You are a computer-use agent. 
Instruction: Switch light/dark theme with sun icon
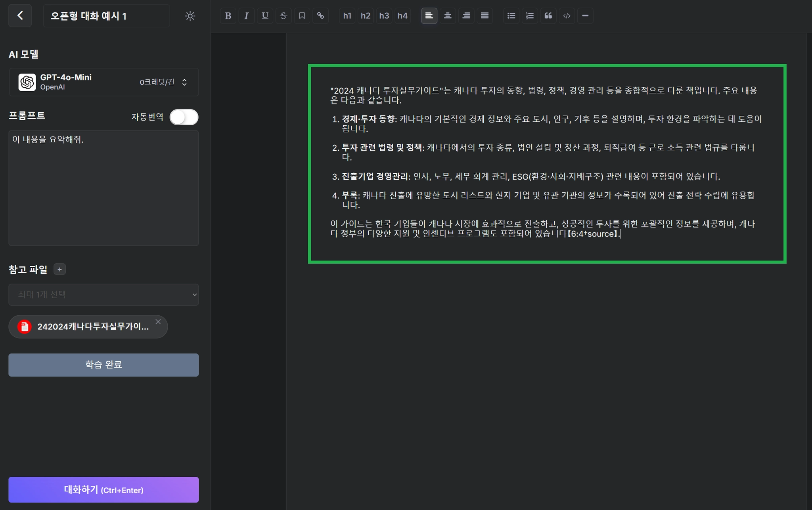pos(190,16)
